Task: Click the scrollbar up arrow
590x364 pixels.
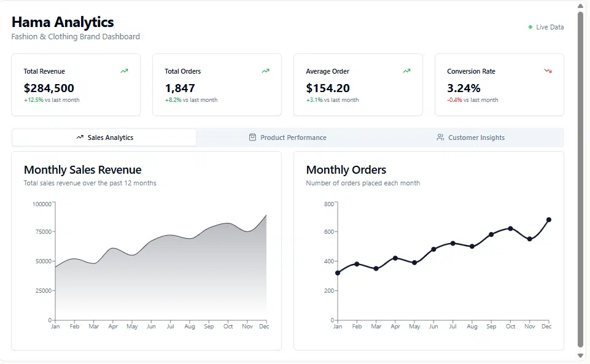Action: tap(580, 6)
